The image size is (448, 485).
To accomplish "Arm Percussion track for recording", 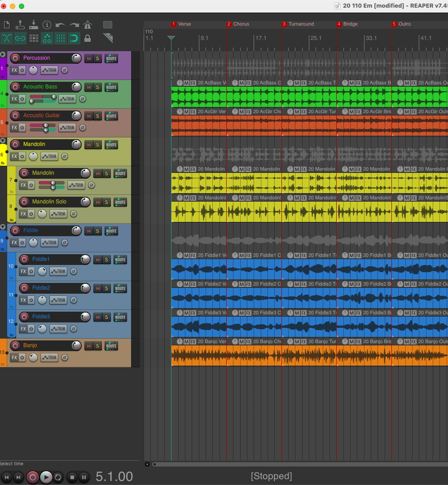I will click(x=15, y=58).
